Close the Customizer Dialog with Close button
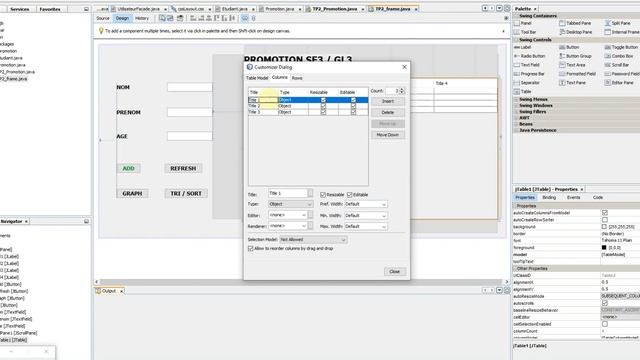The height and width of the screenshot is (360, 640). [x=394, y=271]
